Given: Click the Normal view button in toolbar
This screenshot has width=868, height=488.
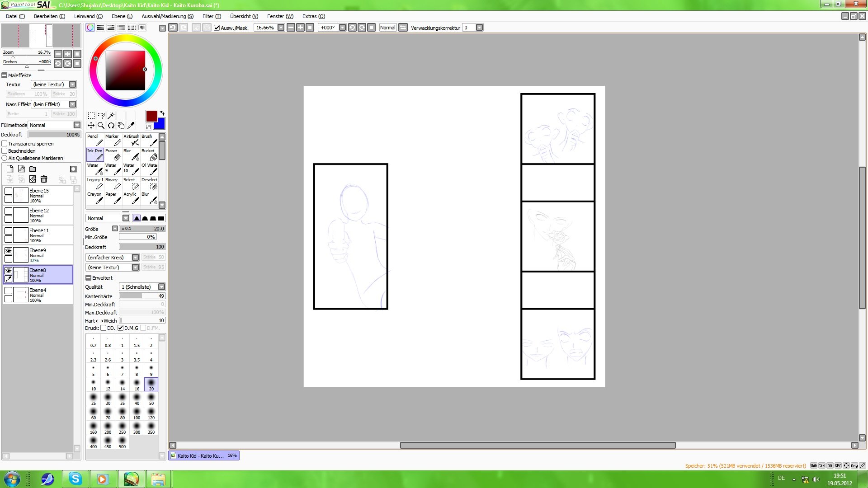Looking at the screenshot, I should (387, 28).
